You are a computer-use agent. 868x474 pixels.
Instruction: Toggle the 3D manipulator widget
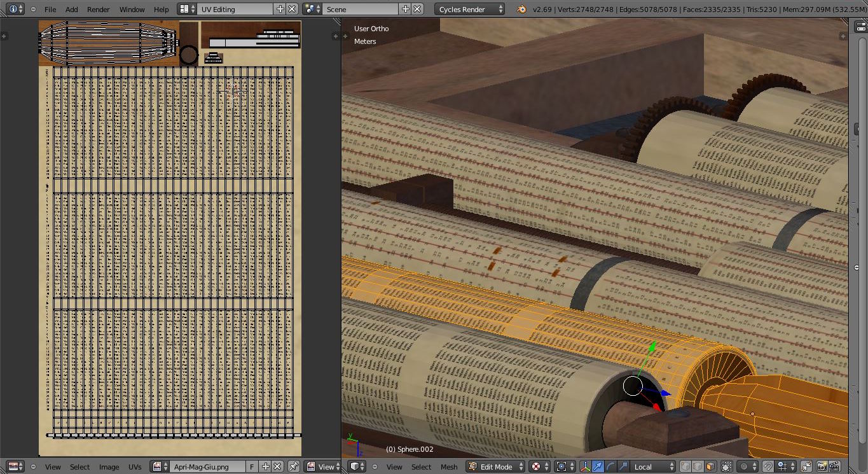coord(586,466)
